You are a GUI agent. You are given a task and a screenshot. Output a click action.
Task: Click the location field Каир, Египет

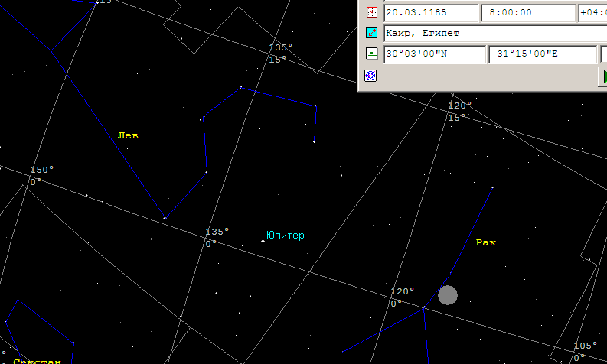(x=495, y=34)
